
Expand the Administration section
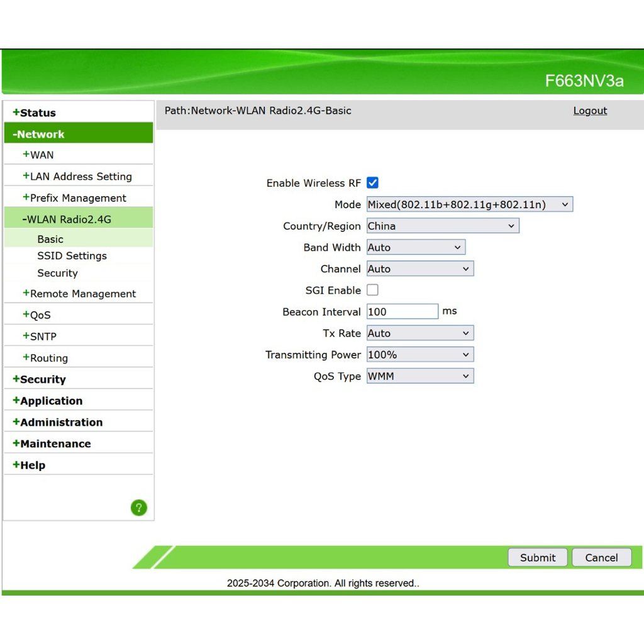pos(61,422)
